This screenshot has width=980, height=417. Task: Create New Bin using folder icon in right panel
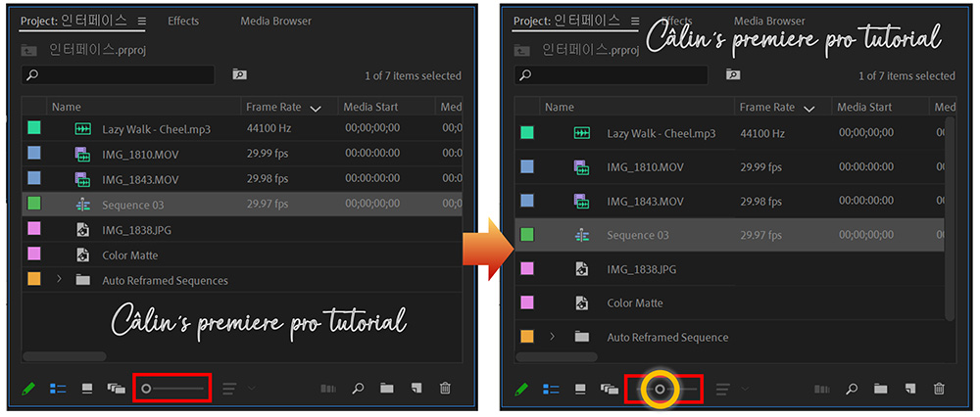click(881, 390)
